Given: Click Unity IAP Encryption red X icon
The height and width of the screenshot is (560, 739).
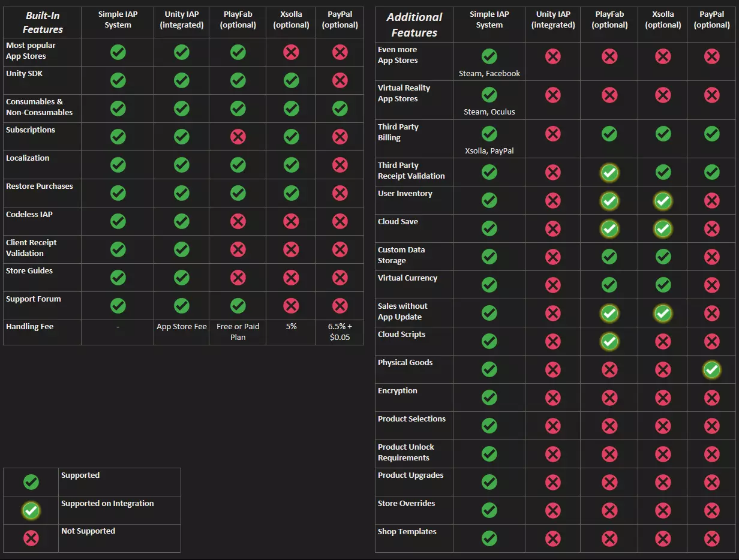Looking at the screenshot, I should point(552,398).
